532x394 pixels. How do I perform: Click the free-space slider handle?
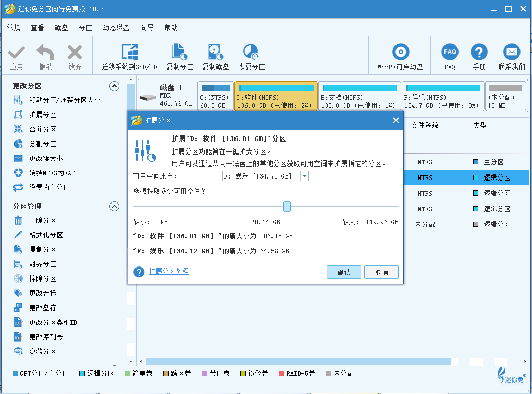pyautogui.click(x=287, y=206)
